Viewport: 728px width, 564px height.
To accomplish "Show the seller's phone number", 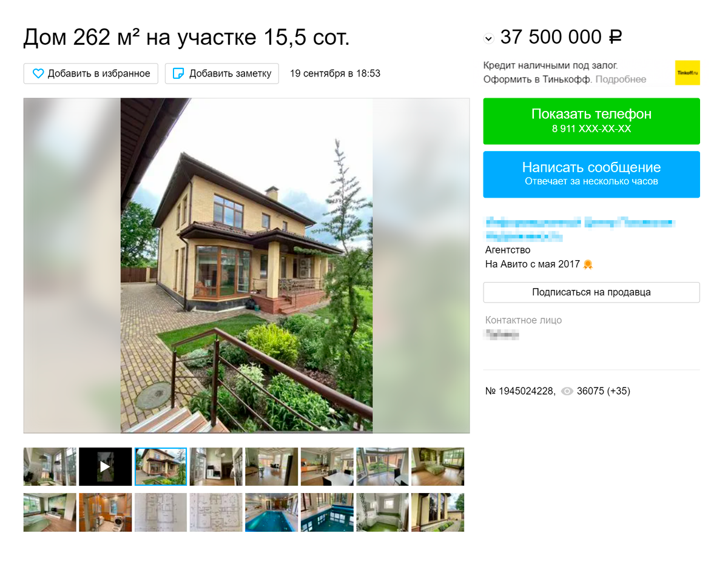I will pyautogui.click(x=591, y=121).
